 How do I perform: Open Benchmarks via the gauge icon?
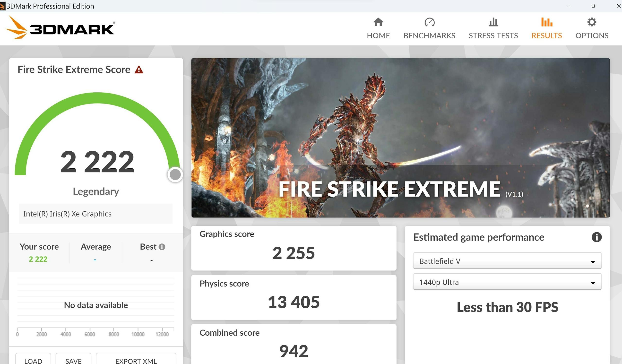(x=429, y=22)
